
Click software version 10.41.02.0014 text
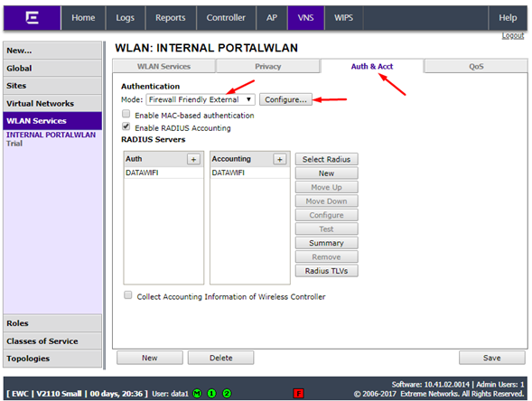(x=431, y=385)
